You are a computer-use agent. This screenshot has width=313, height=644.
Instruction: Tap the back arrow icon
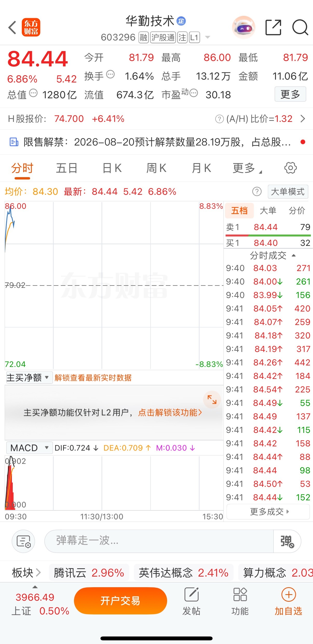tap(12, 27)
